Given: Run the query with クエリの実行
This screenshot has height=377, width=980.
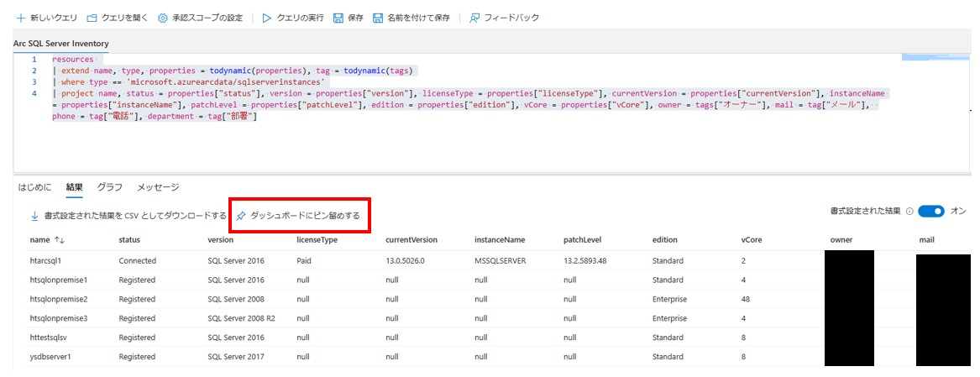Looking at the screenshot, I should [292, 18].
